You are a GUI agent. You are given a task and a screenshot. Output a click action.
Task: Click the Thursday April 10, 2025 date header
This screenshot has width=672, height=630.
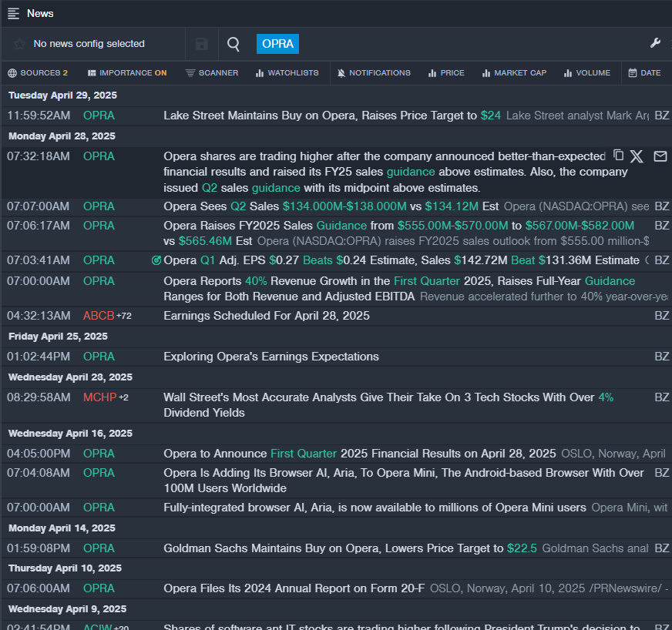65,568
